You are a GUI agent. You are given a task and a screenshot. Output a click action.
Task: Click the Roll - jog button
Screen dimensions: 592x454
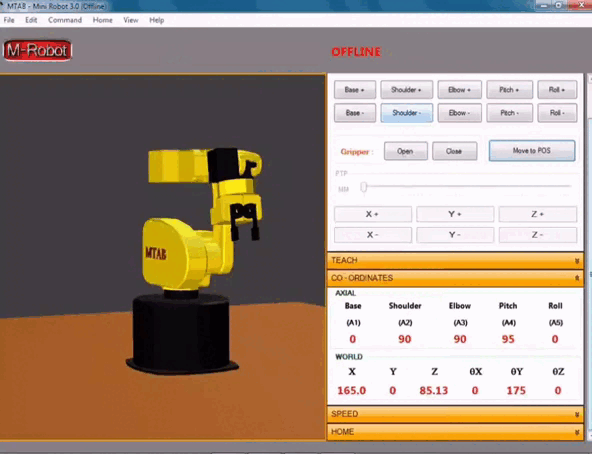pyautogui.click(x=557, y=113)
